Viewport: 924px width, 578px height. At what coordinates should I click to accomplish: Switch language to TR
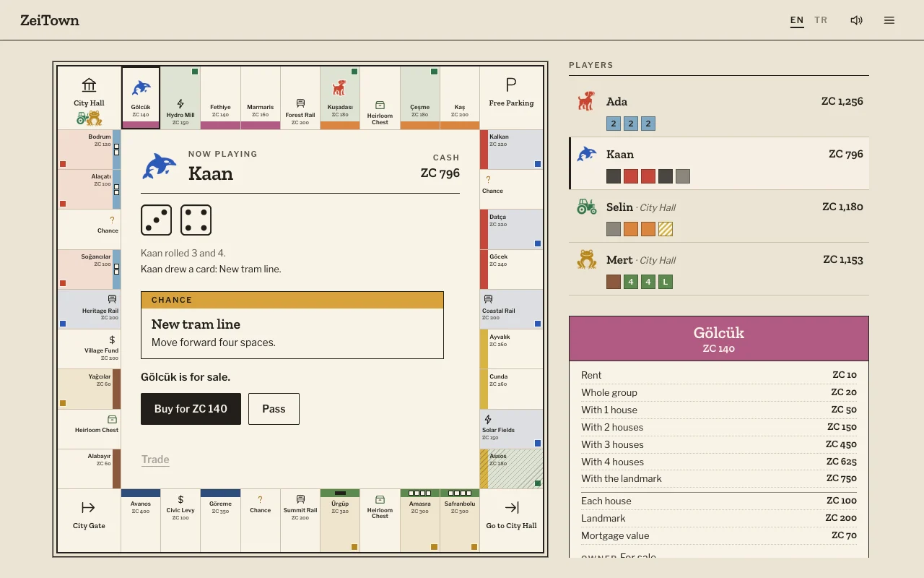821,20
